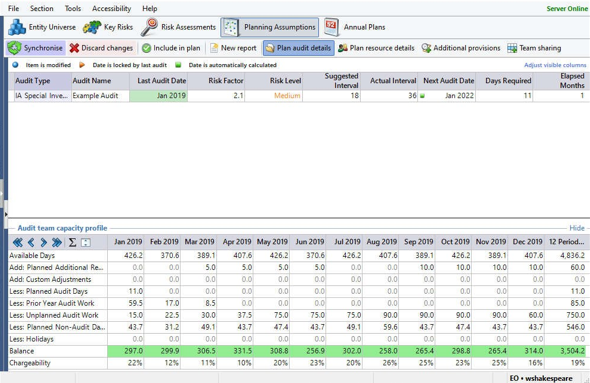The width and height of the screenshot is (590, 383).
Task: Click the Elapsed Months column header
Action: (560, 81)
